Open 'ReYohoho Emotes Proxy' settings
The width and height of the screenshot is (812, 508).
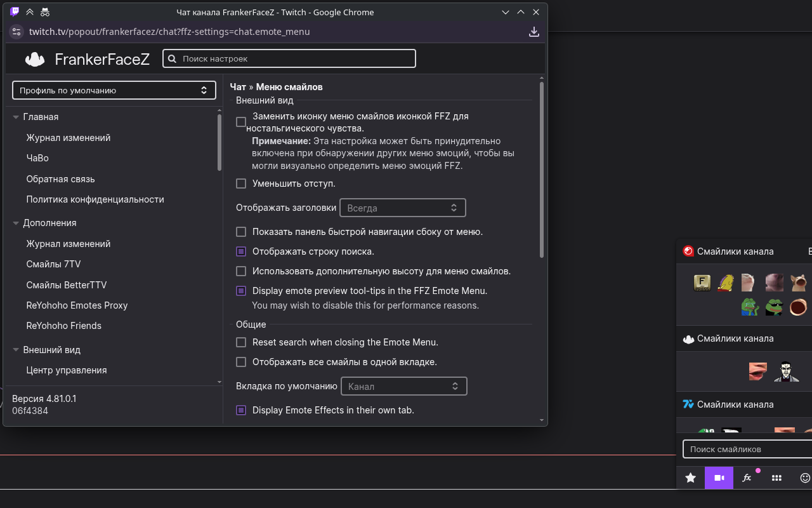coord(77,305)
